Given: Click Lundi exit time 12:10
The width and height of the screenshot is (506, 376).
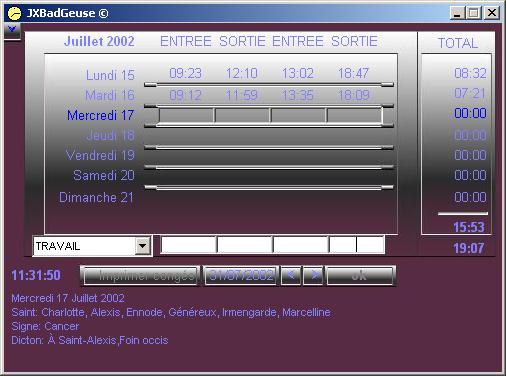Looking at the screenshot, I should coord(242,73).
